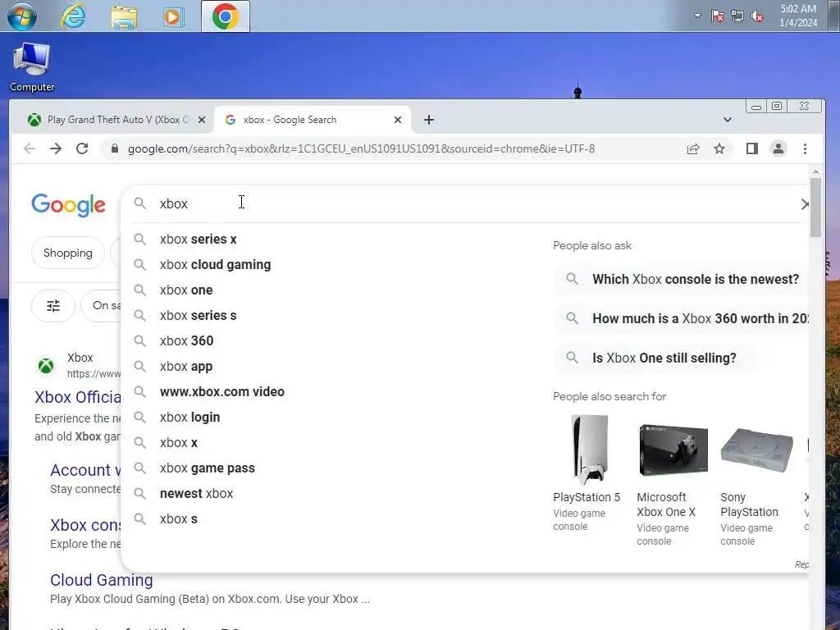Screen dimensions: 840x630
Task: Open the clock showing 5:02 AM
Action: [x=797, y=16]
